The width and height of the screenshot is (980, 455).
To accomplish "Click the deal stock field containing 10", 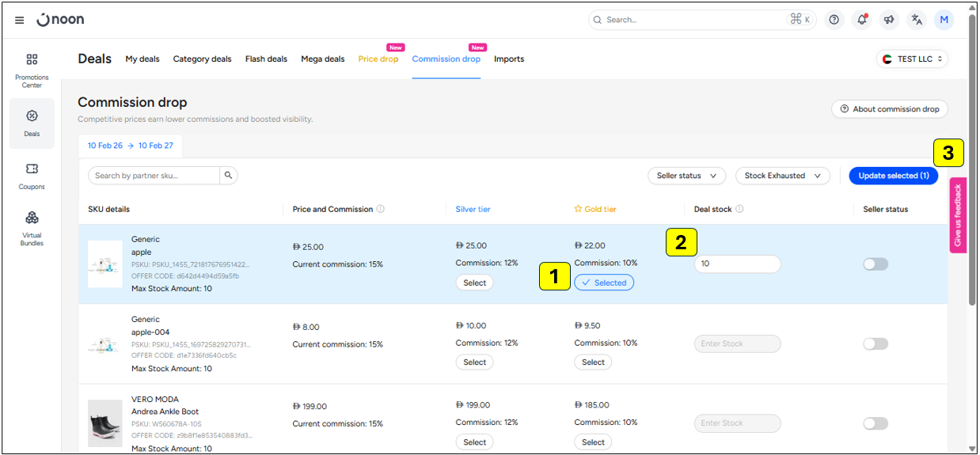I will pos(737,264).
